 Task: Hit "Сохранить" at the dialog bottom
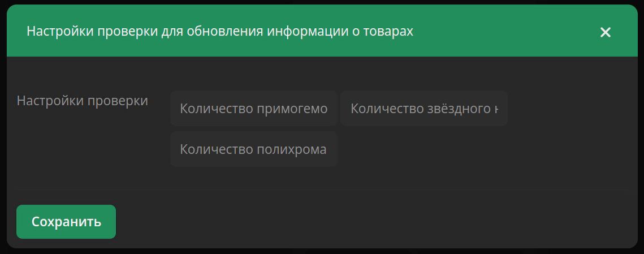coord(66,222)
